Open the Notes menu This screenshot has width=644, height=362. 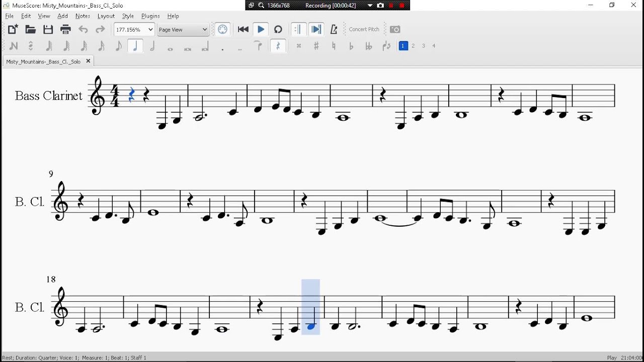tap(83, 16)
